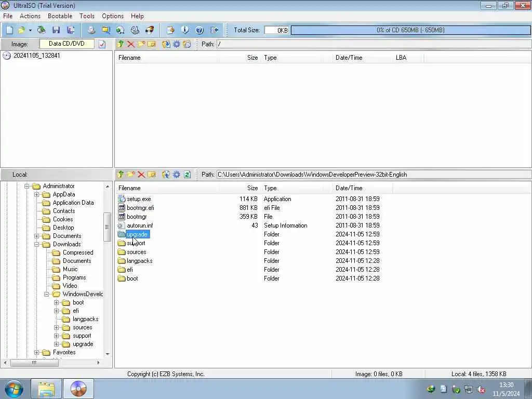Expand the boot subfolder in the tree
The width and height of the screenshot is (532, 399).
(x=57, y=302)
